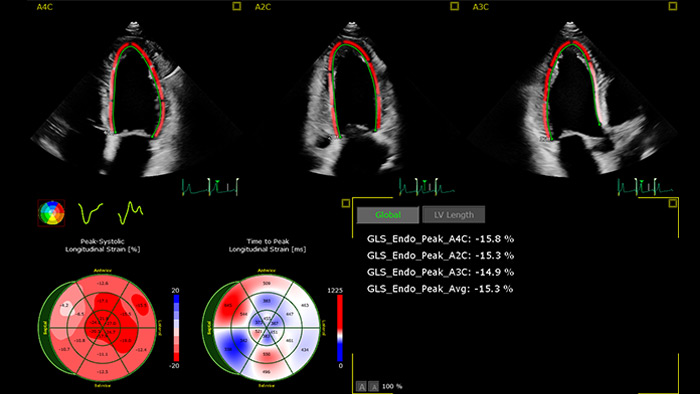Click the GLS_Endo_Peak_Avg result line
The height and width of the screenshot is (394, 700).
tap(440, 289)
